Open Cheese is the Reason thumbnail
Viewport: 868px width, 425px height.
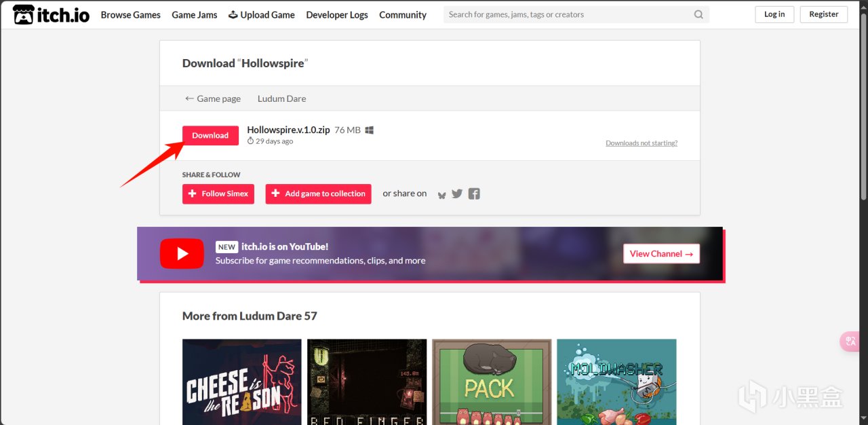[x=242, y=382]
